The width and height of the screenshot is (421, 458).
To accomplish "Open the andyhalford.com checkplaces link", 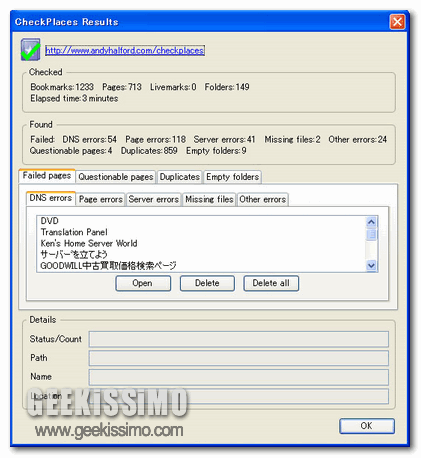I will tap(125, 50).
